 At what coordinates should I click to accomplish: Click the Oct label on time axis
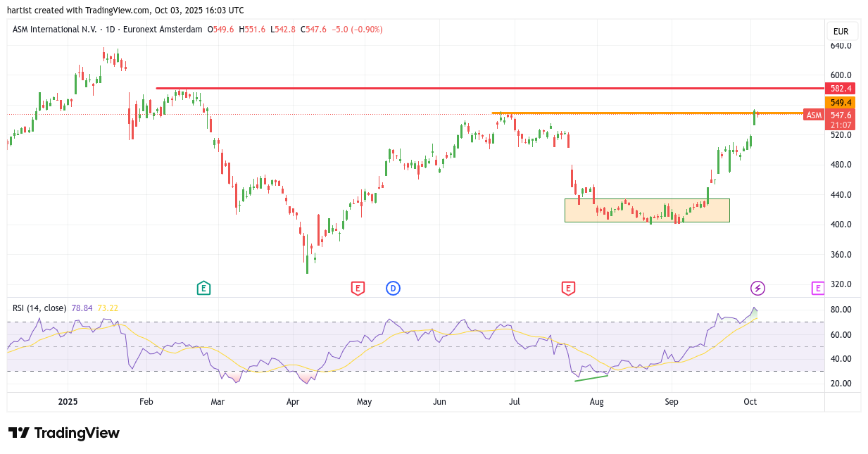(x=750, y=402)
